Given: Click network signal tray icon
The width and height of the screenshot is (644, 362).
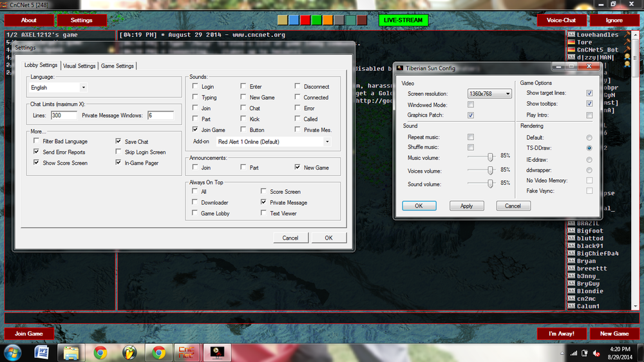Looking at the screenshot, I should click(x=574, y=354).
